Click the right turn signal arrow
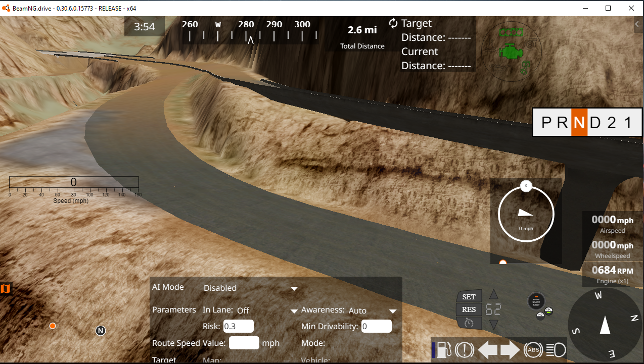The height and width of the screenshot is (364, 644). point(510,349)
